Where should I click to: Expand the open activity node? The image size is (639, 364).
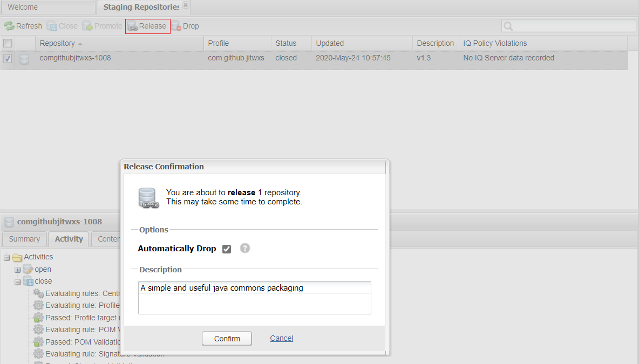(x=17, y=269)
